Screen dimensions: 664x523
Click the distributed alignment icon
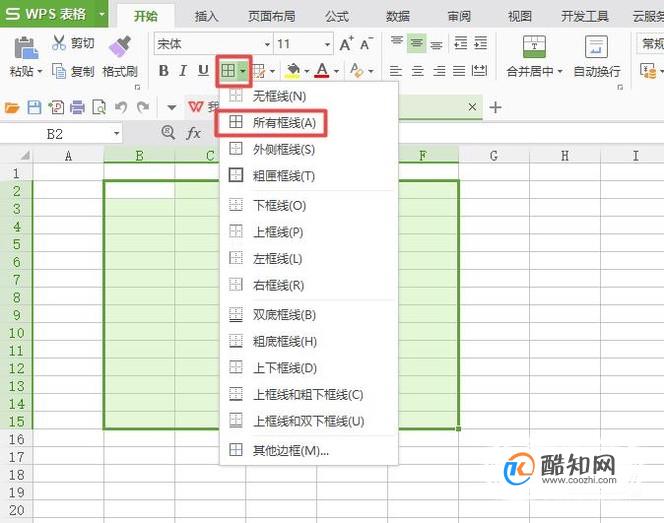click(479, 71)
